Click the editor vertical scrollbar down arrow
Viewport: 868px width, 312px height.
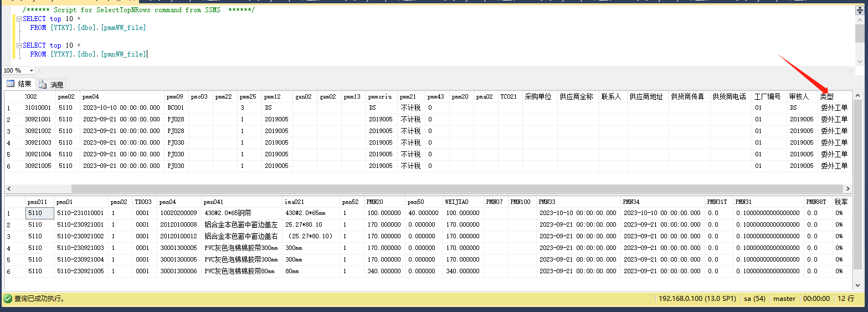860,62
